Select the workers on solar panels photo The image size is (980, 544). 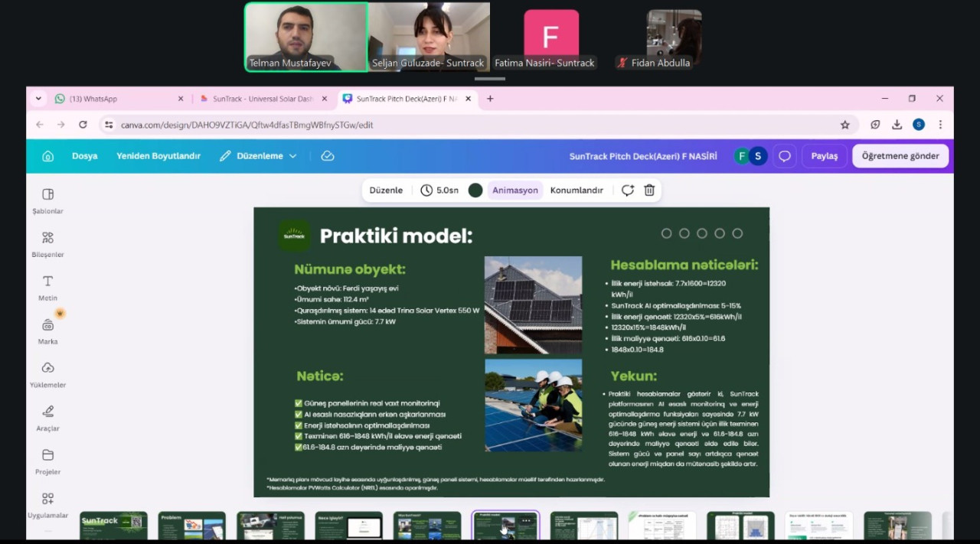point(533,406)
